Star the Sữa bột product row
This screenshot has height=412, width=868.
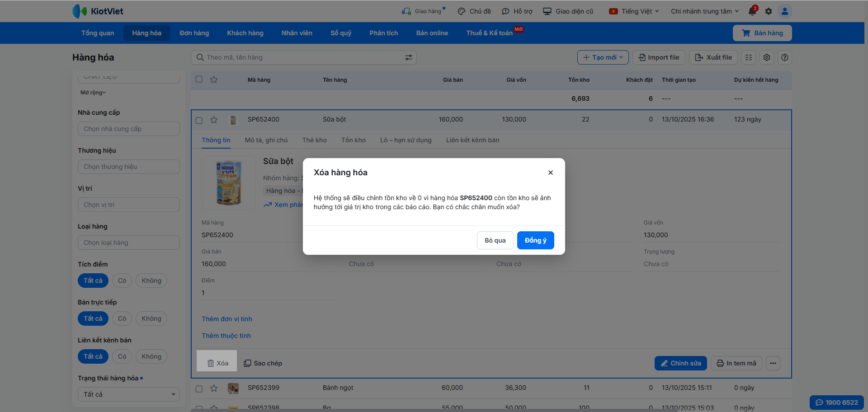click(214, 120)
